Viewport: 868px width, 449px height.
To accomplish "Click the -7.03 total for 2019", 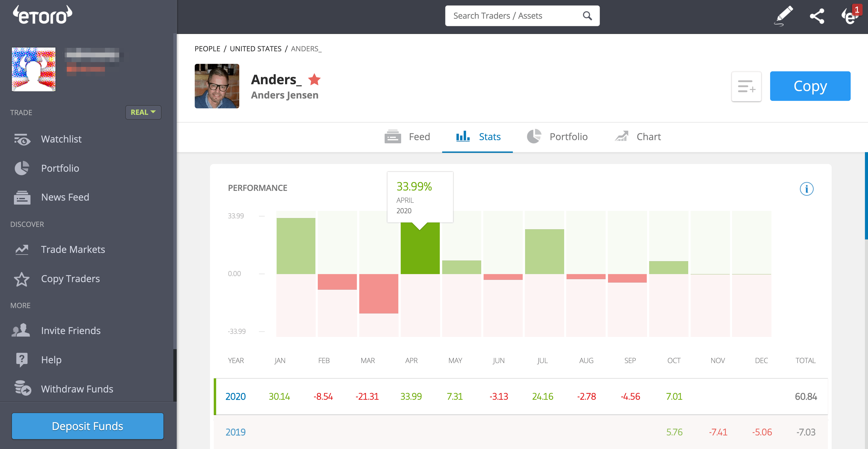I will click(x=806, y=432).
